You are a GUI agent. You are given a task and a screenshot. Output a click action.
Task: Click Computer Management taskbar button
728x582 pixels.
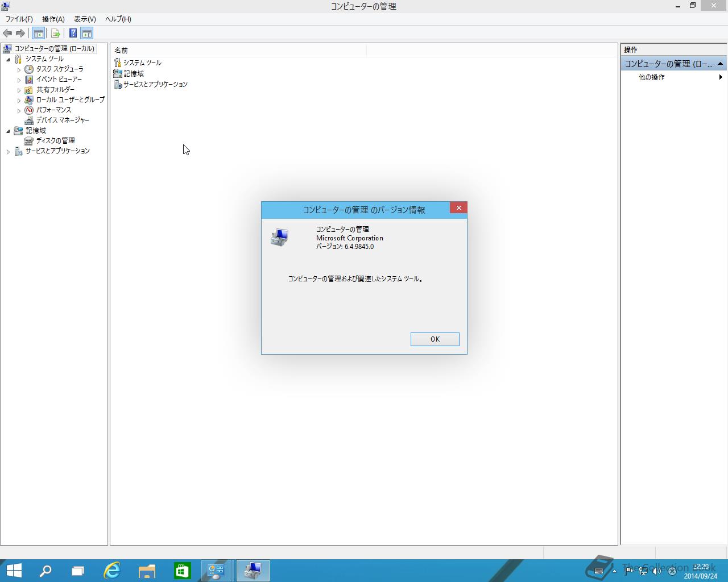[253, 571]
